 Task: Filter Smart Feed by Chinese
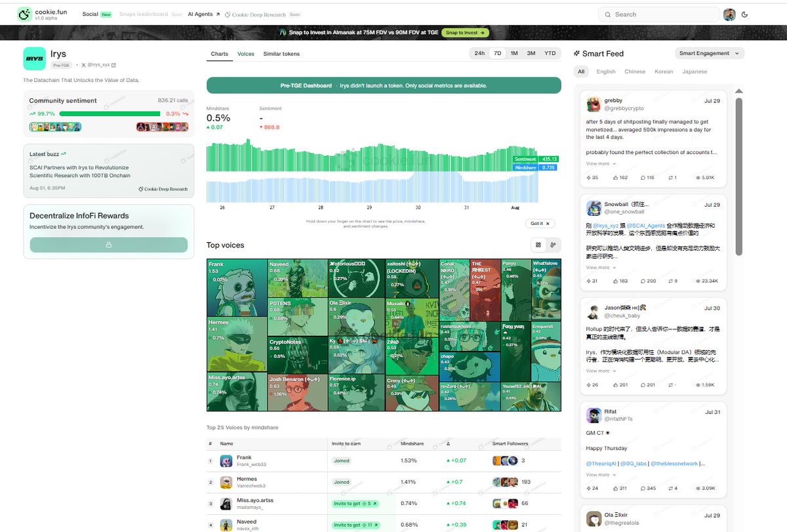pos(635,72)
